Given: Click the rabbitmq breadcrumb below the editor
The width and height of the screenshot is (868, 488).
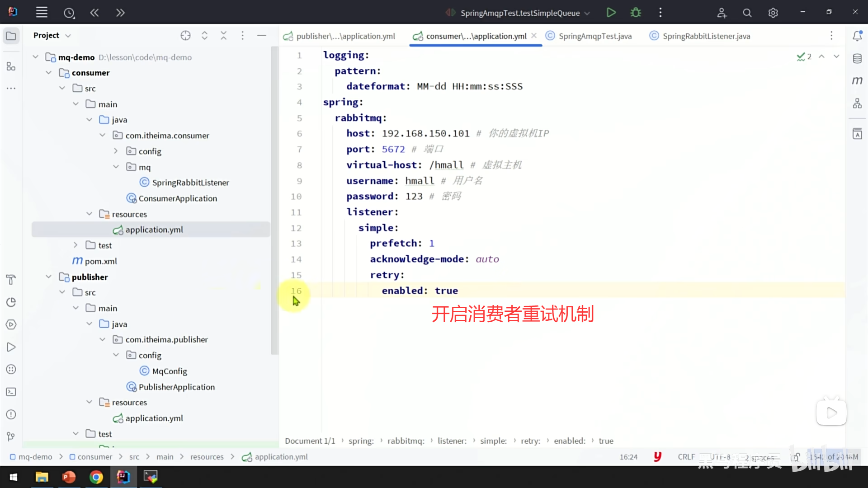Looking at the screenshot, I should [x=406, y=441].
